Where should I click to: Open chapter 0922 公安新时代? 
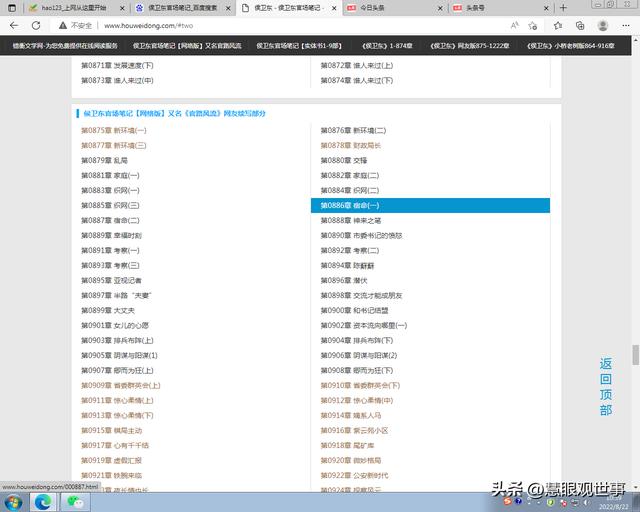tap(354, 476)
